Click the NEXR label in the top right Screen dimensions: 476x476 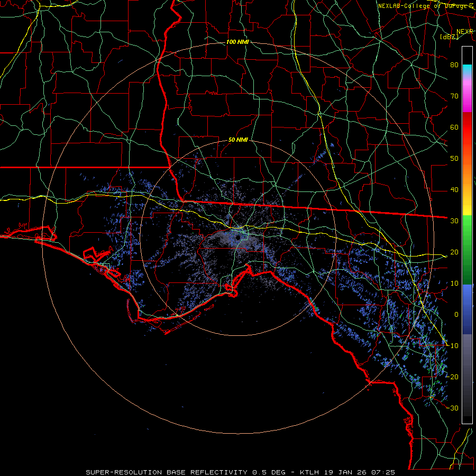pos(464,32)
